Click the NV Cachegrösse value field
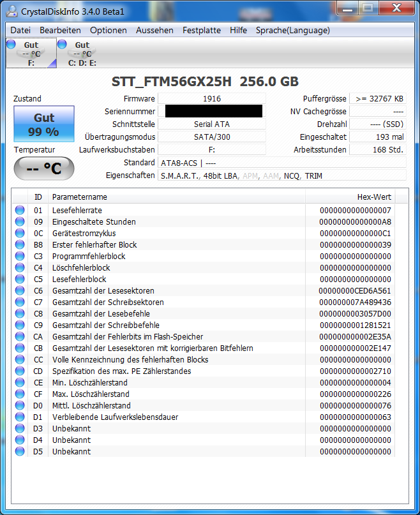Viewport: 420px width, 515px height. point(378,111)
